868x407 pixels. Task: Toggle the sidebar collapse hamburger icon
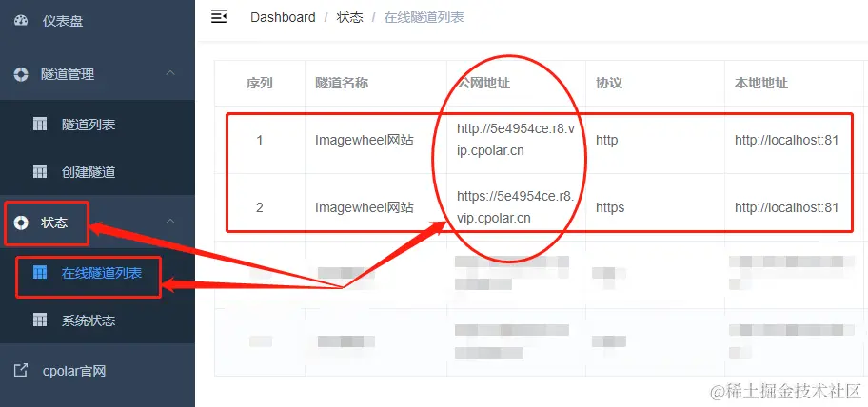tap(219, 16)
